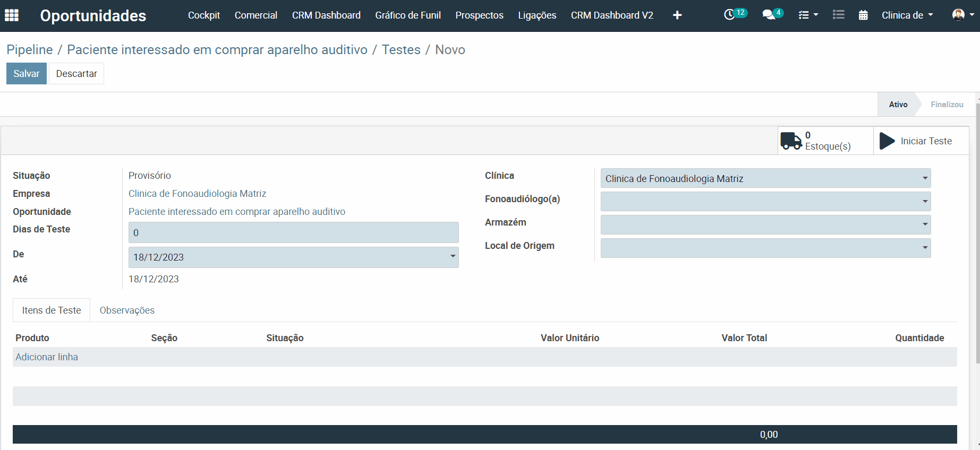Open the Armazém dropdown
980x450 pixels.
point(765,225)
